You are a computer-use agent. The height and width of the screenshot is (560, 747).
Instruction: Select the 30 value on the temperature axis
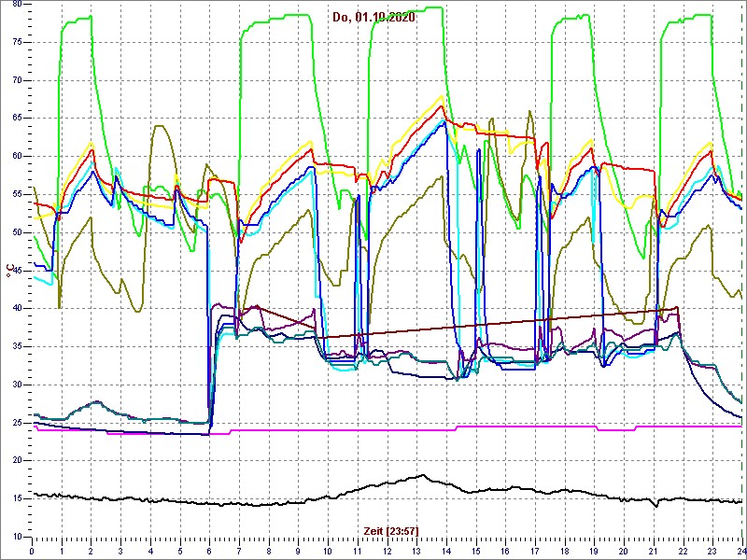pyautogui.click(x=16, y=385)
